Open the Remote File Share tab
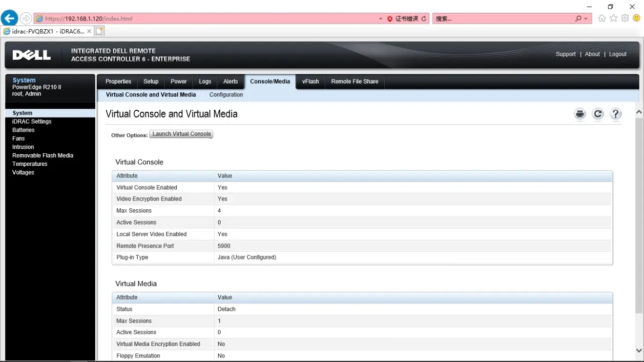Viewport: 644px width, 362px height. (354, 81)
